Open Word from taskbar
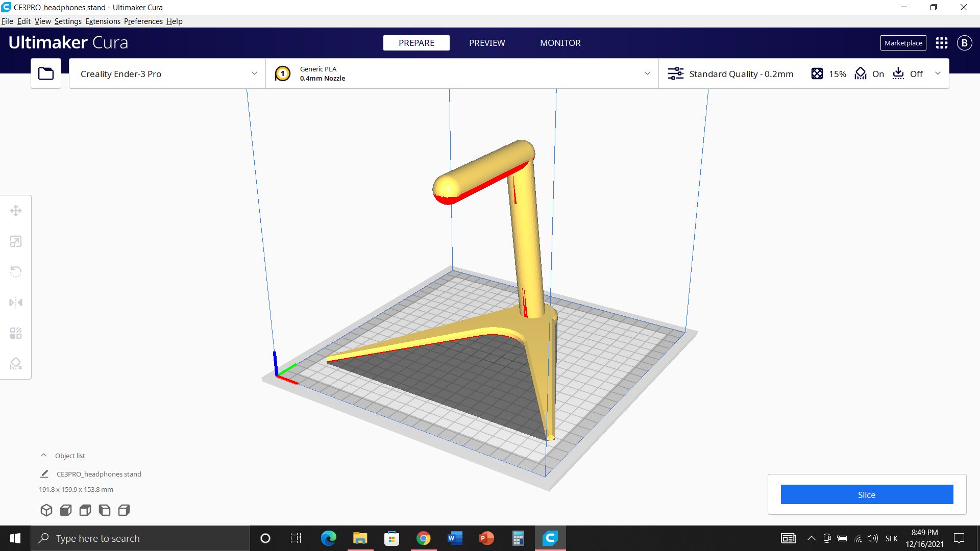The width and height of the screenshot is (980, 551). [455, 538]
